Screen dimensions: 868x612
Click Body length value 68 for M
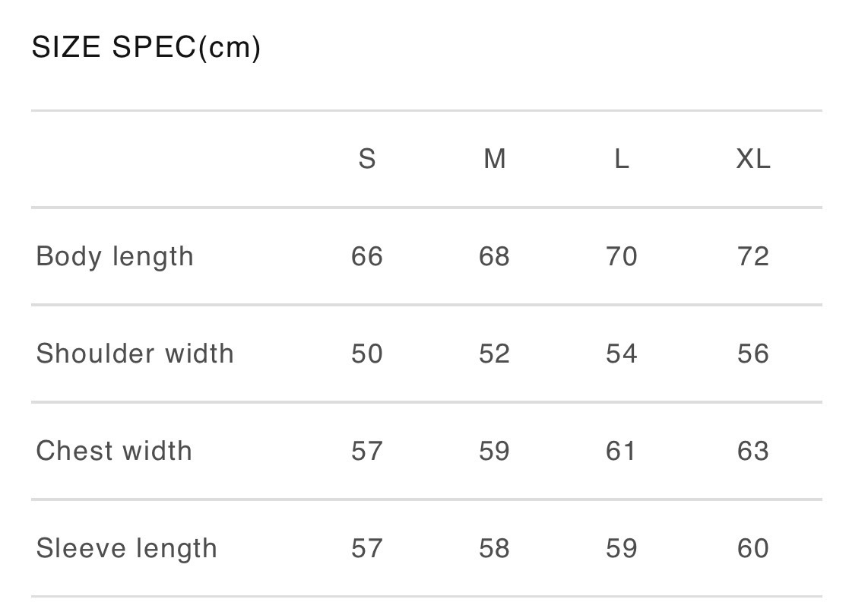pyautogui.click(x=495, y=257)
